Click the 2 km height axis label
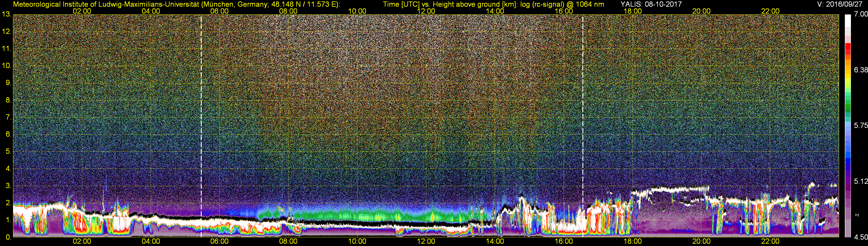Viewport: 868px width, 246px height. click(x=8, y=203)
